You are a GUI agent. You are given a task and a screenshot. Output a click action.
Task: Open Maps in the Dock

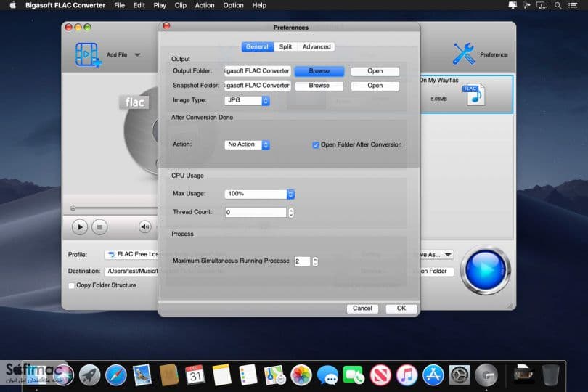coord(274,375)
